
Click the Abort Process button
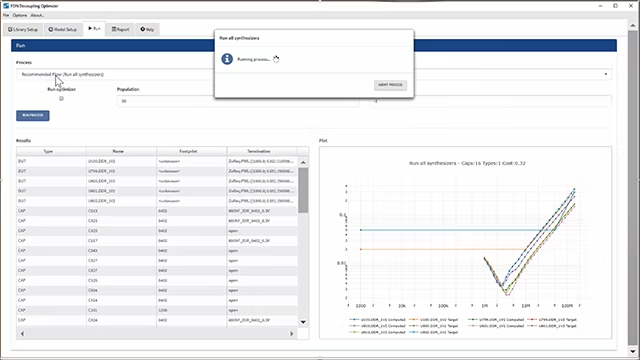pyautogui.click(x=390, y=85)
